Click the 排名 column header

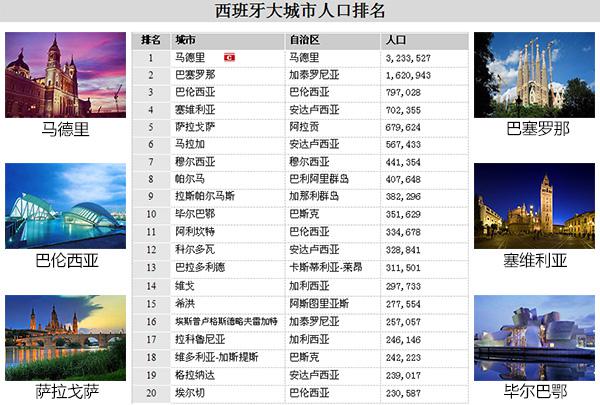pos(151,41)
